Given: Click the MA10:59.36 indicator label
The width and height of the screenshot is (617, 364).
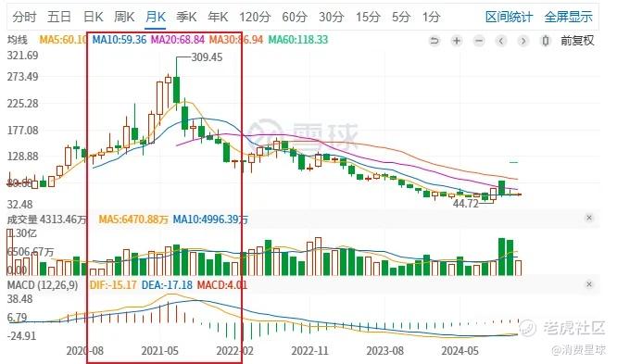Looking at the screenshot, I should click(120, 40).
